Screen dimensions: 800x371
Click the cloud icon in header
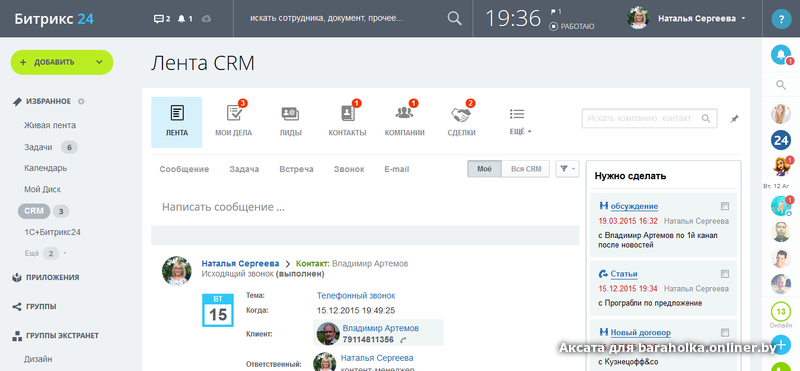pyautogui.click(x=206, y=19)
